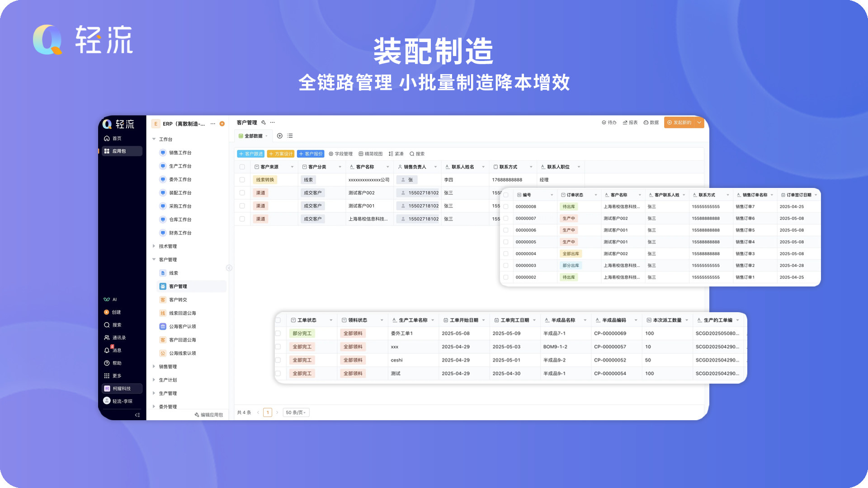Image resolution: width=868 pixels, height=488 pixels.
Task: Click 部分完工 green work order status tag
Action: point(302,333)
